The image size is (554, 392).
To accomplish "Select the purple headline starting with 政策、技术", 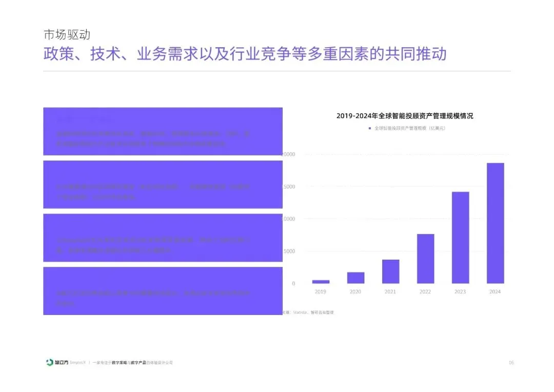I will pos(245,54).
